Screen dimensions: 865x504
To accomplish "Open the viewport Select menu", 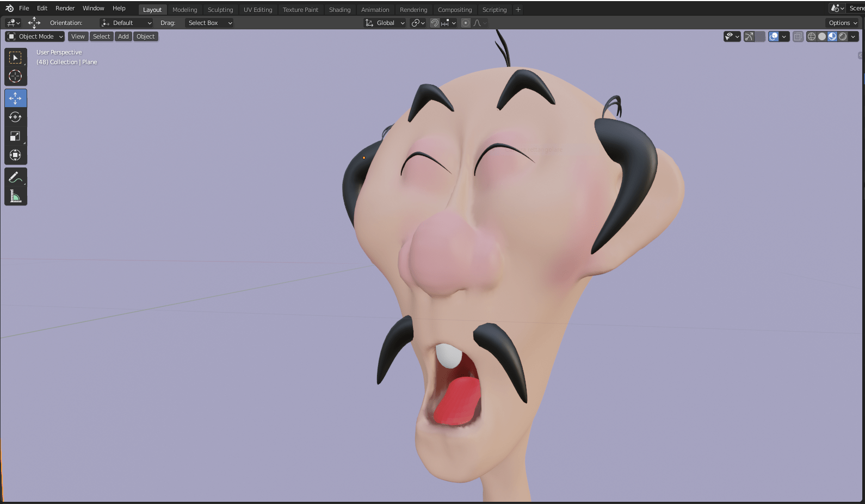I will (101, 36).
